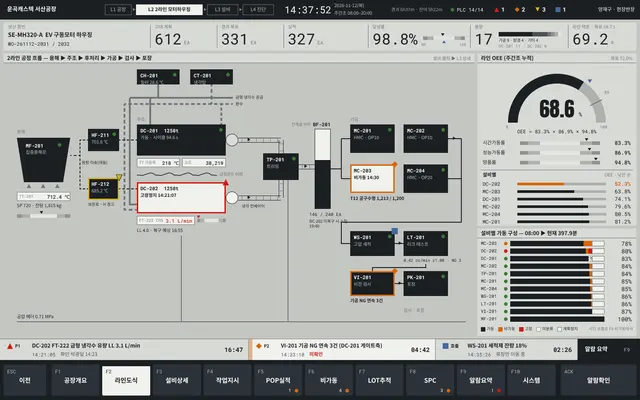Image resolution: width=640 pixels, height=400 pixels.
Task: Click MF-201 setpoint range bar under furnace
Action: [43, 216]
